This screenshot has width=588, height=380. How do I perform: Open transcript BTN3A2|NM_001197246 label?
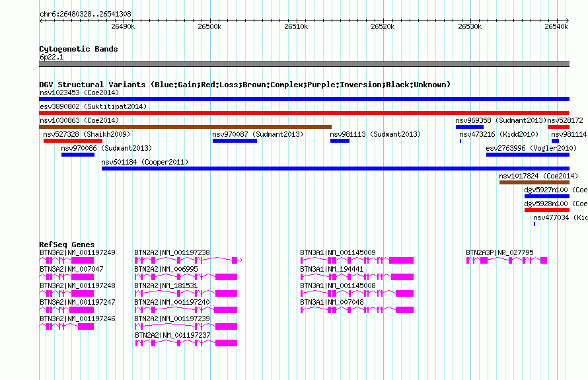click(x=77, y=319)
